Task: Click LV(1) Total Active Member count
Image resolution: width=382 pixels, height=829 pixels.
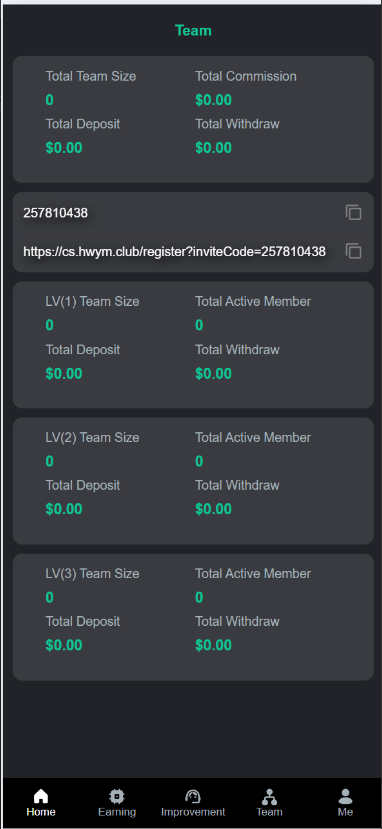Action: pyautogui.click(x=199, y=325)
